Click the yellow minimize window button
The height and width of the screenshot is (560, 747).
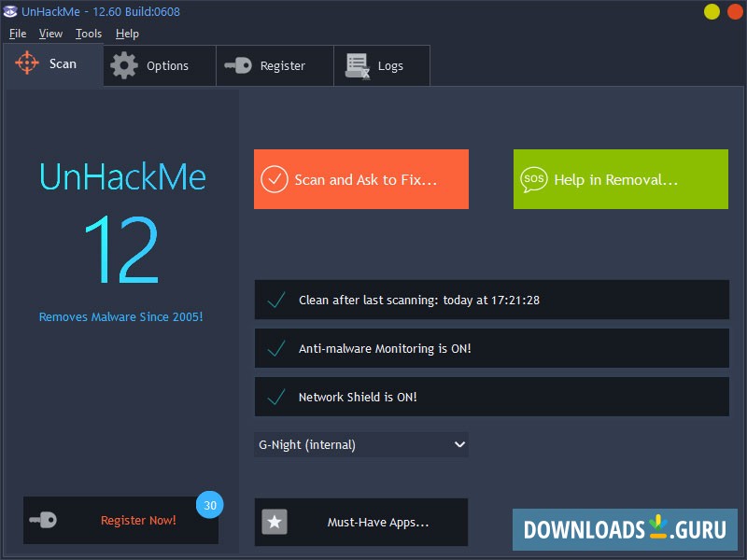click(712, 11)
